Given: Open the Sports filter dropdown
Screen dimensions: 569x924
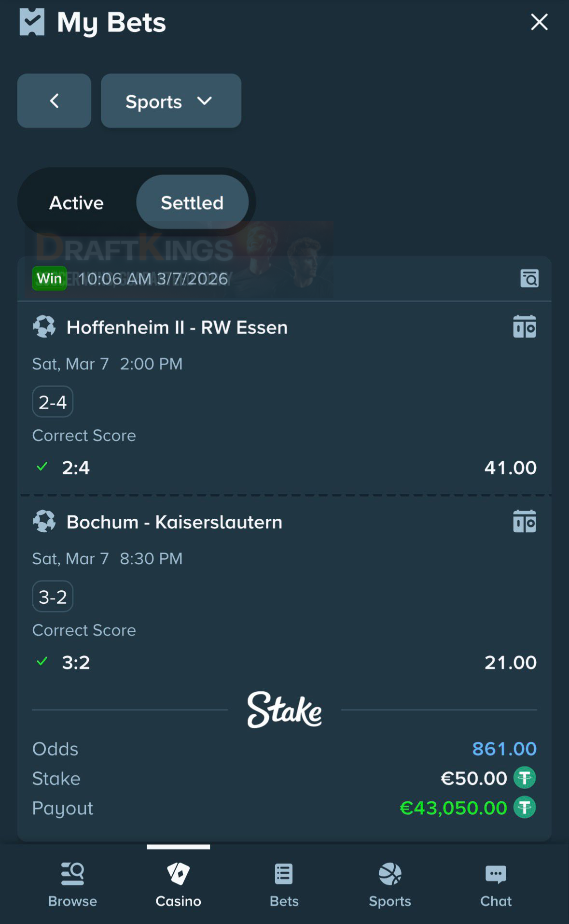Looking at the screenshot, I should click(x=170, y=101).
